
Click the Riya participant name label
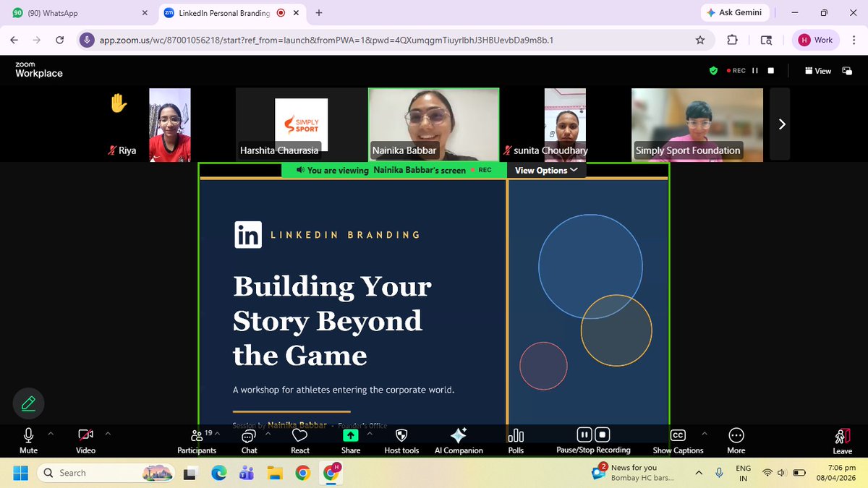[127, 151]
